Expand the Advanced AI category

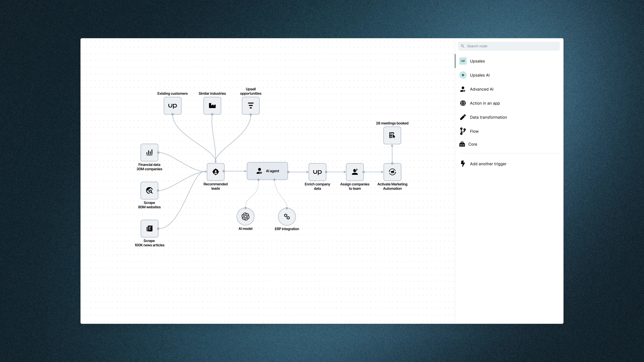coord(481,89)
